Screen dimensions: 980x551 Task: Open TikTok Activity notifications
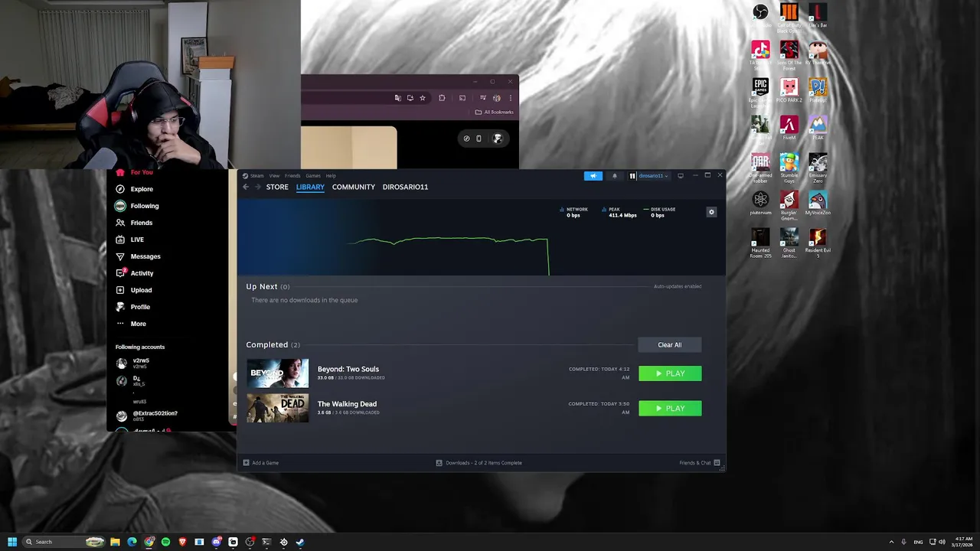[x=135, y=273]
